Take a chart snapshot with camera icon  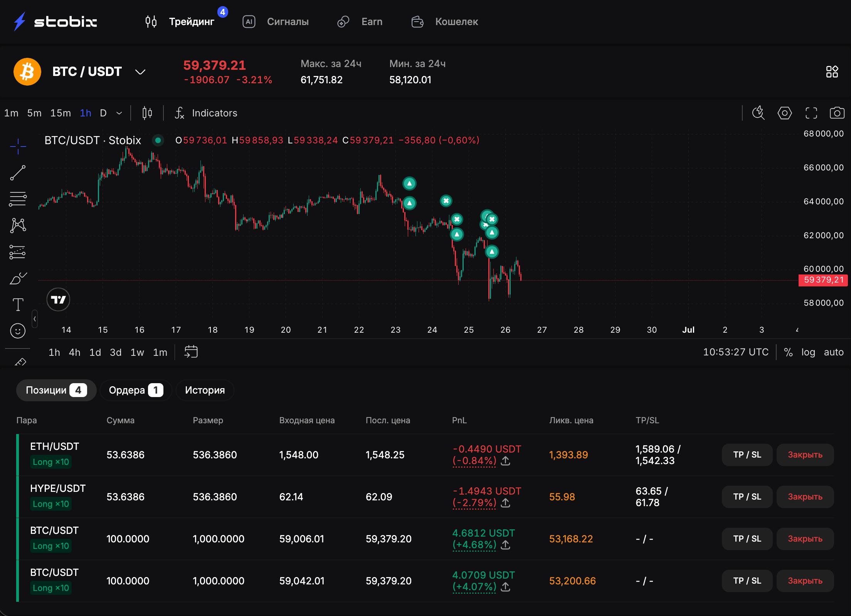pos(837,113)
